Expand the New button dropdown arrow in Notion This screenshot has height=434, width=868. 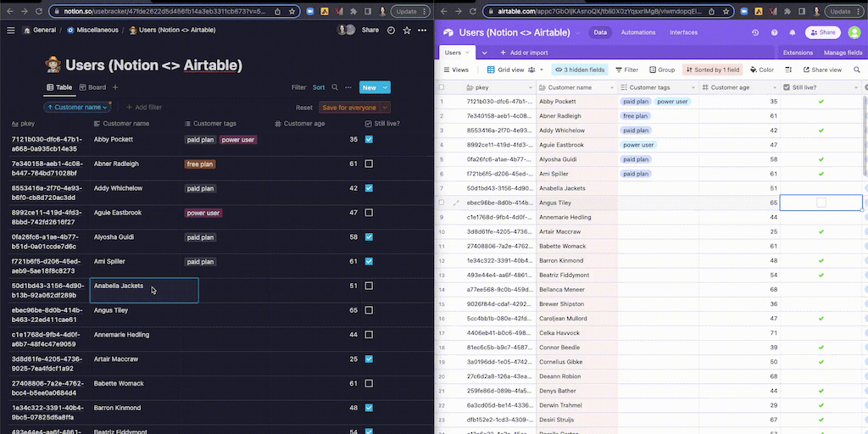386,87
